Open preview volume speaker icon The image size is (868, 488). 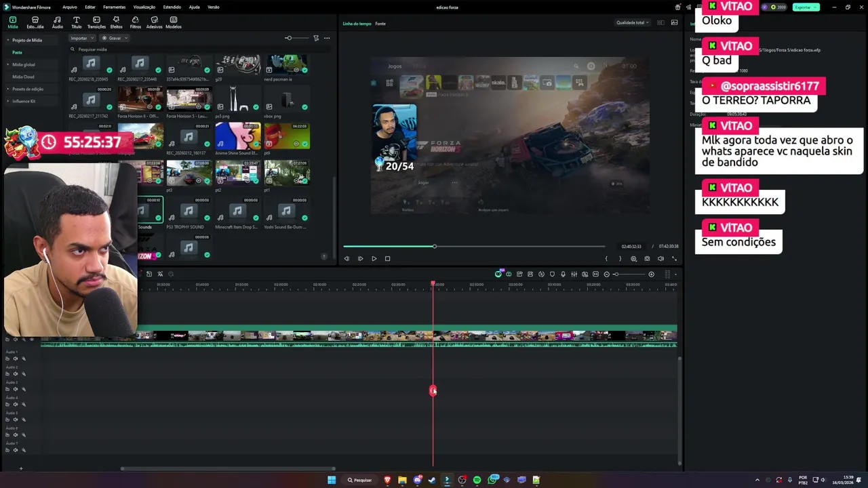point(660,258)
